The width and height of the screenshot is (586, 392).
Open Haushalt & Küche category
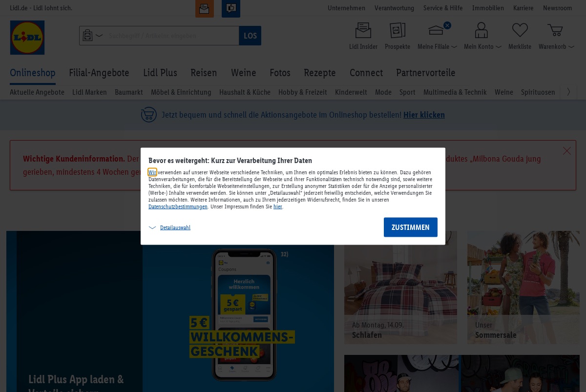(x=245, y=92)
